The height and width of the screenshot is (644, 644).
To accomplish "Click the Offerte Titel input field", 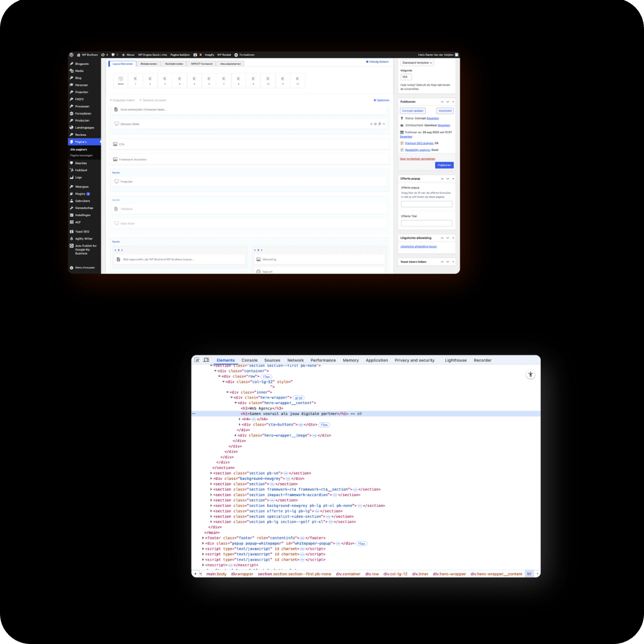I will point(426,224).
